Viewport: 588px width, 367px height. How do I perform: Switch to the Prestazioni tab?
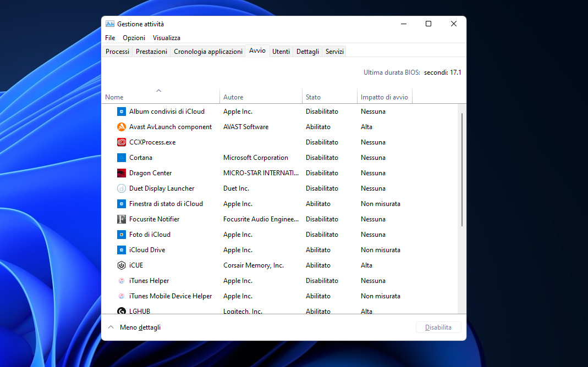coord(151,52)
